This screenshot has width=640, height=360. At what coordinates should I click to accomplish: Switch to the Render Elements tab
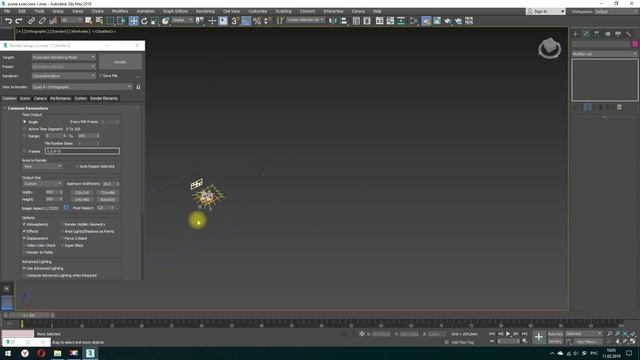(x=104, y=99)
